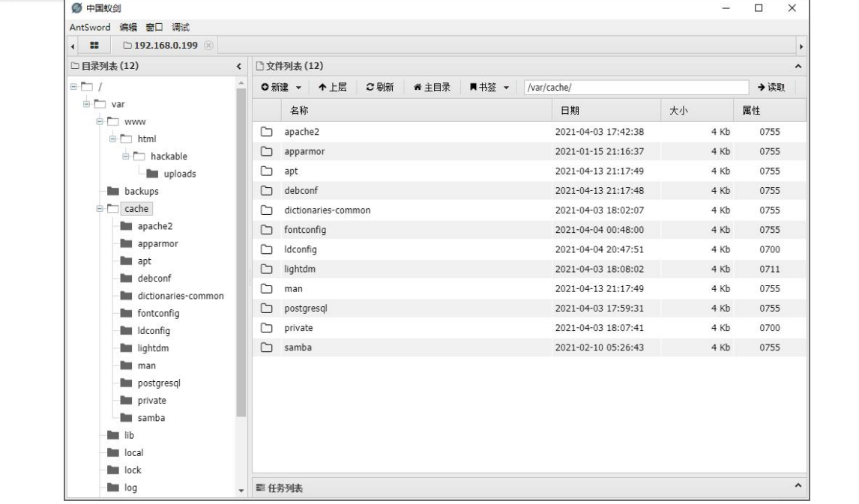Image resolution: width=859 pixels, height=504 pixels.
Task: Collapse the 目录列表 panel with chevron
Action: pyautogui.click(x=238, y=67)
